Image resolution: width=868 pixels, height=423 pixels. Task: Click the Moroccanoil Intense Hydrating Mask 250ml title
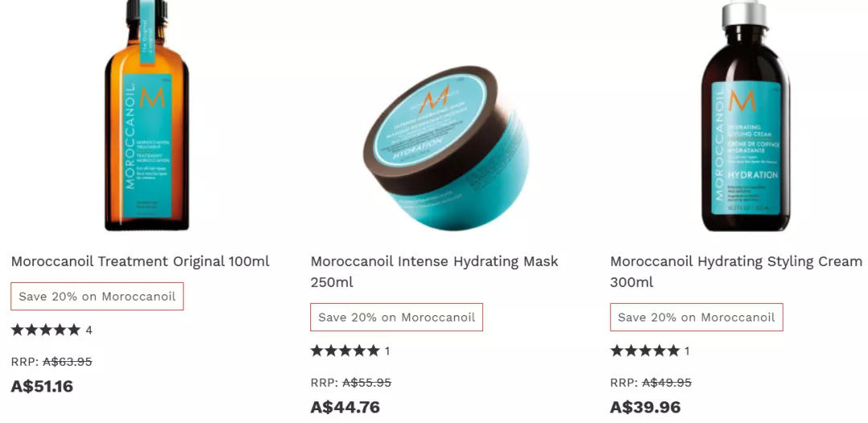(435, 272)
